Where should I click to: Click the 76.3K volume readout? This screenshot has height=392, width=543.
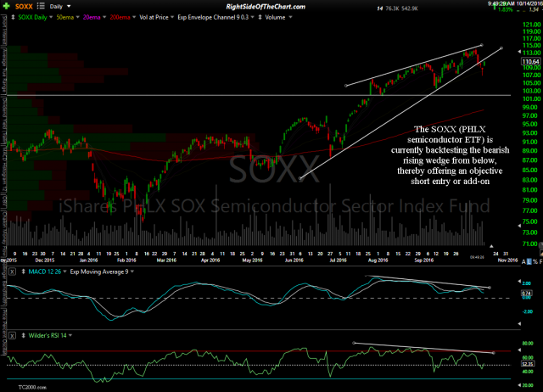coord(392,8)
